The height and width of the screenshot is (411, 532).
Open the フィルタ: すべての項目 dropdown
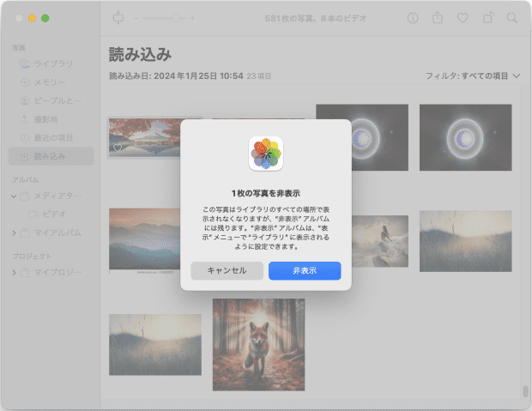pos(473,76)
